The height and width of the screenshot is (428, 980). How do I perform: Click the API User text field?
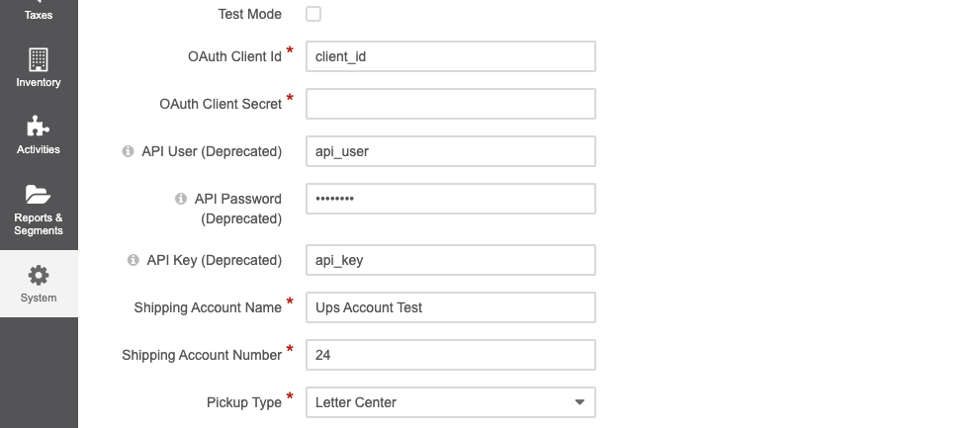(450, 151)
